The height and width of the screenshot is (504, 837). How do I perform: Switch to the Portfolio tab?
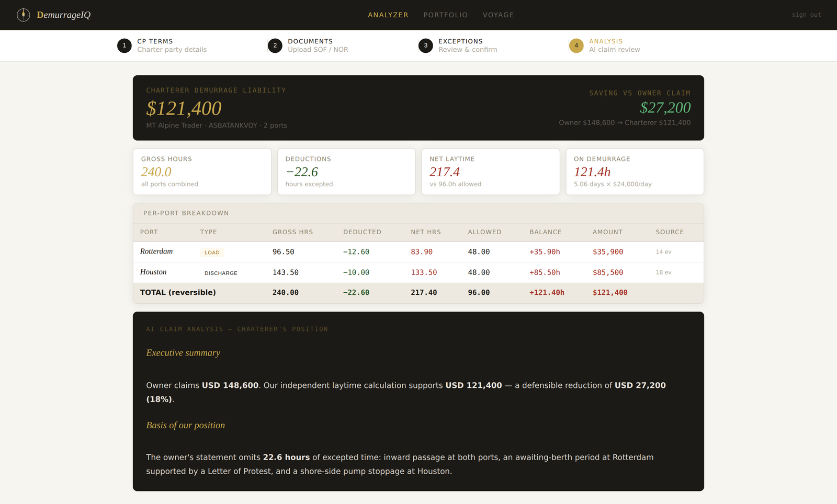tap(446, 15)
